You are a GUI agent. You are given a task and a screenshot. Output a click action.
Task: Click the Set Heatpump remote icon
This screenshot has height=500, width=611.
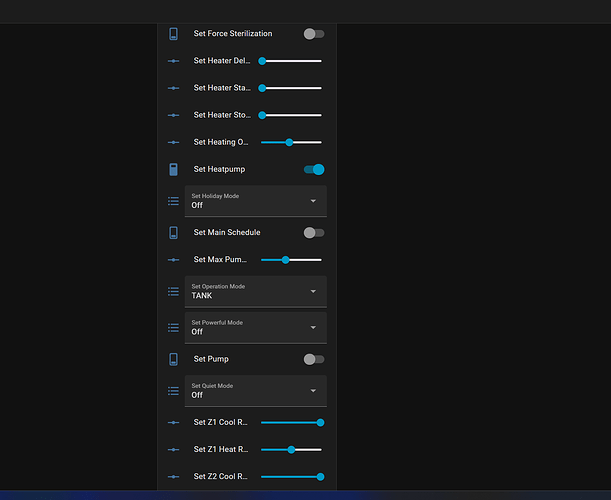click(174, 170)
